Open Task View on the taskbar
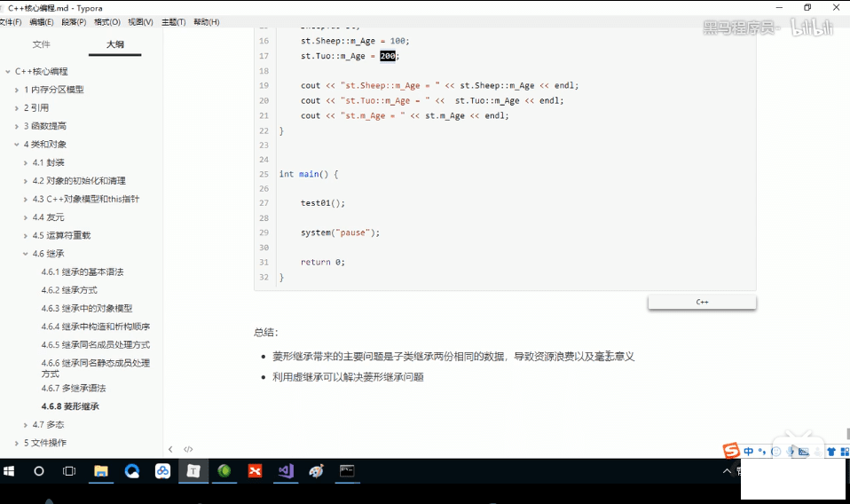 [69, 471]
